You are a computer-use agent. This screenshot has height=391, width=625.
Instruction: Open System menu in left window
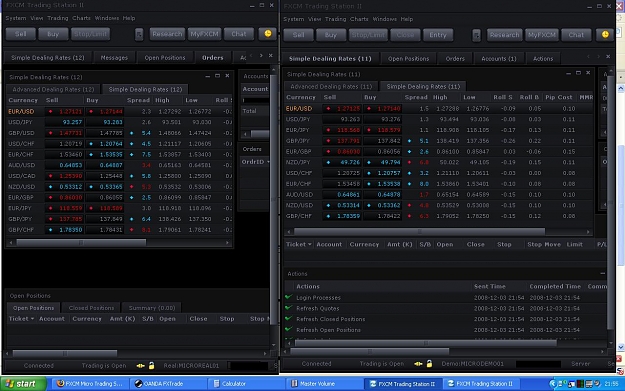tap(16, 18)
